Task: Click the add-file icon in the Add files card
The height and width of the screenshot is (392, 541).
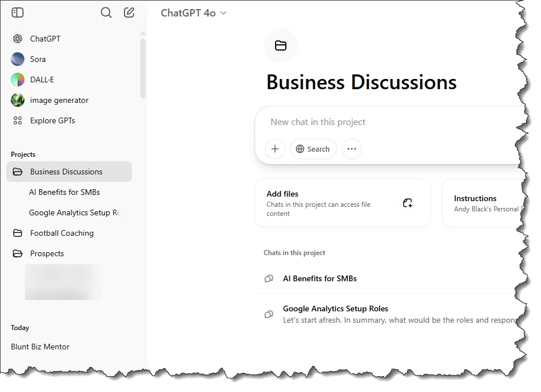Action: pyautogui.click(x=407, y=203)
